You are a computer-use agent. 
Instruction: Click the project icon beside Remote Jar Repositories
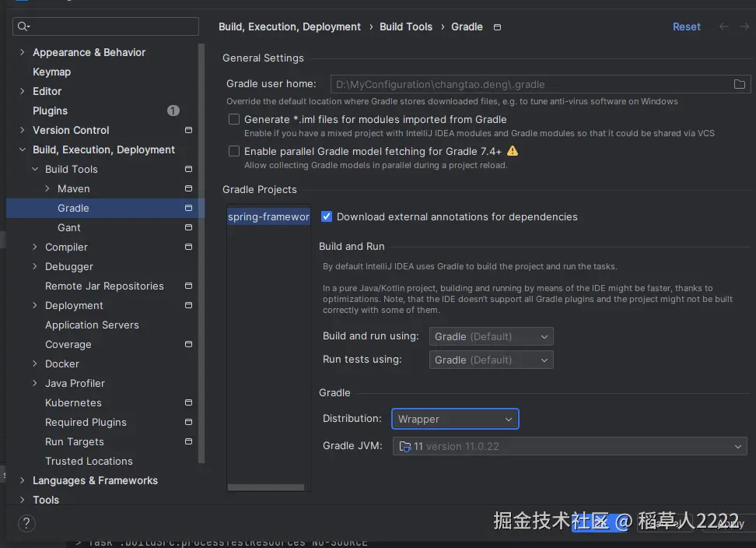click(188, 286)
